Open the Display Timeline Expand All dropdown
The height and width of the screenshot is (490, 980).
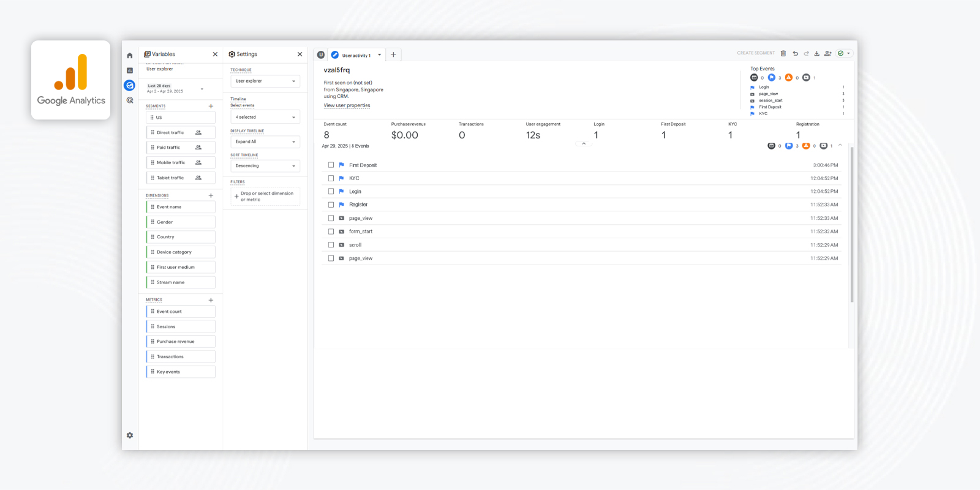click(265, 141)
